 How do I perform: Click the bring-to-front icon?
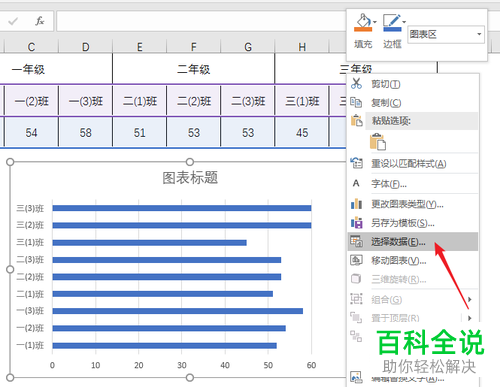click(x=356, y=317)
